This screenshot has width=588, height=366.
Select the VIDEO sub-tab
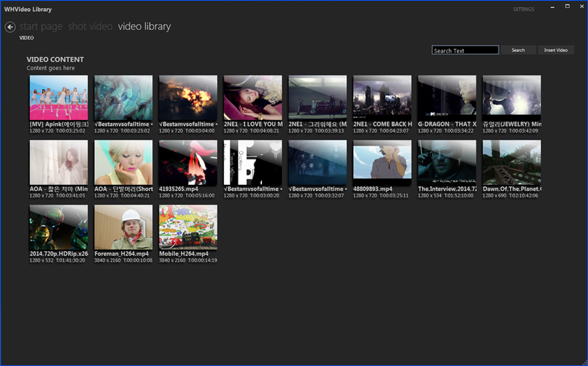(x=27, y=38)
